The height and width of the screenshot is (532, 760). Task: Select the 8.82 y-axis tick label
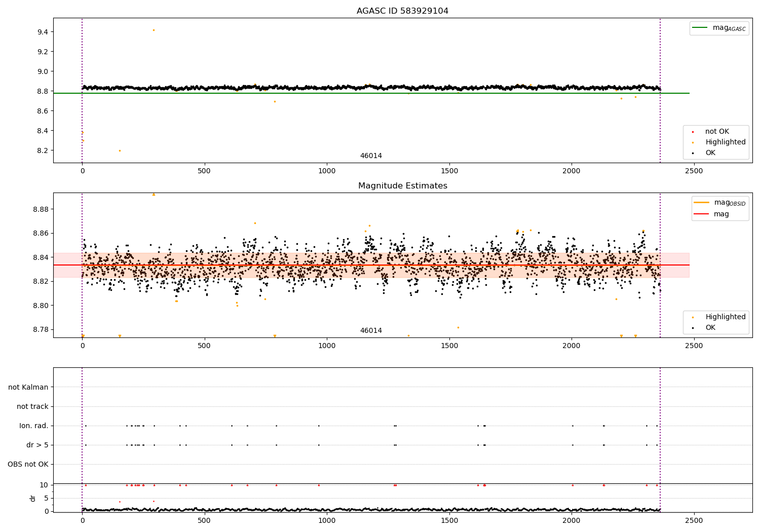41,281
